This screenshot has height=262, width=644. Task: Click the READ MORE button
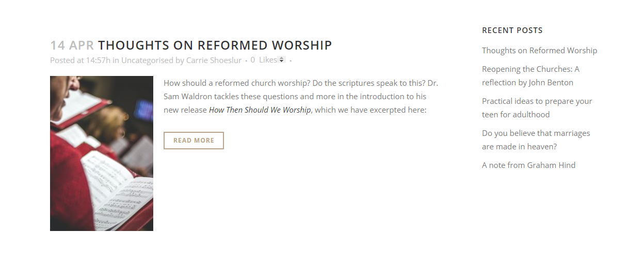coord(194,141)
